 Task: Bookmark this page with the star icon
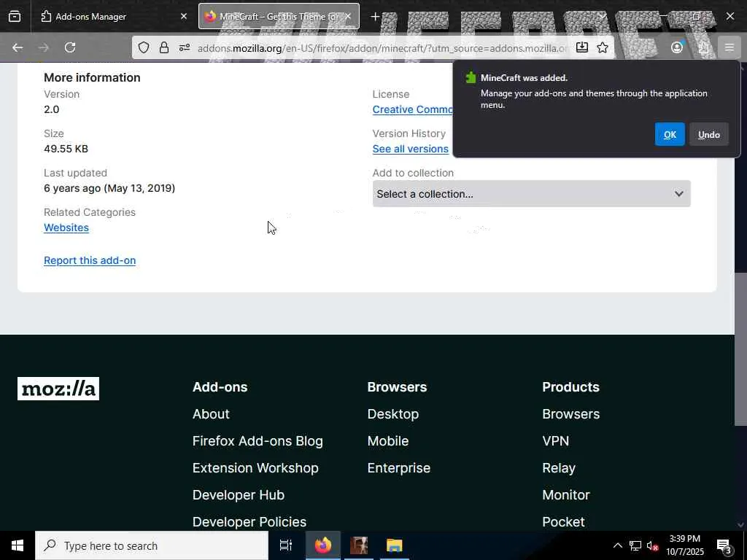(603, 47)
